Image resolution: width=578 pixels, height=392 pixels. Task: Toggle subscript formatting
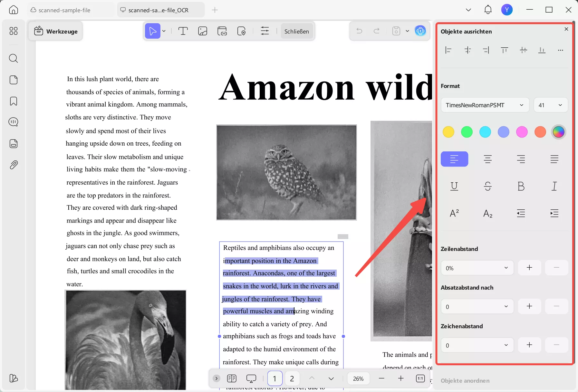pos(488,213)
